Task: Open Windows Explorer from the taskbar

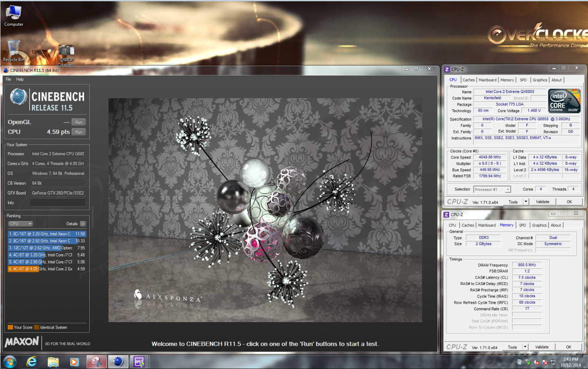Action: point(53,362)
